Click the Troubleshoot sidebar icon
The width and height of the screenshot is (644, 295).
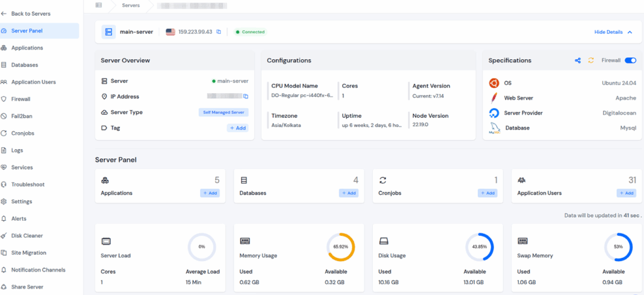click(x=4, y=184)
